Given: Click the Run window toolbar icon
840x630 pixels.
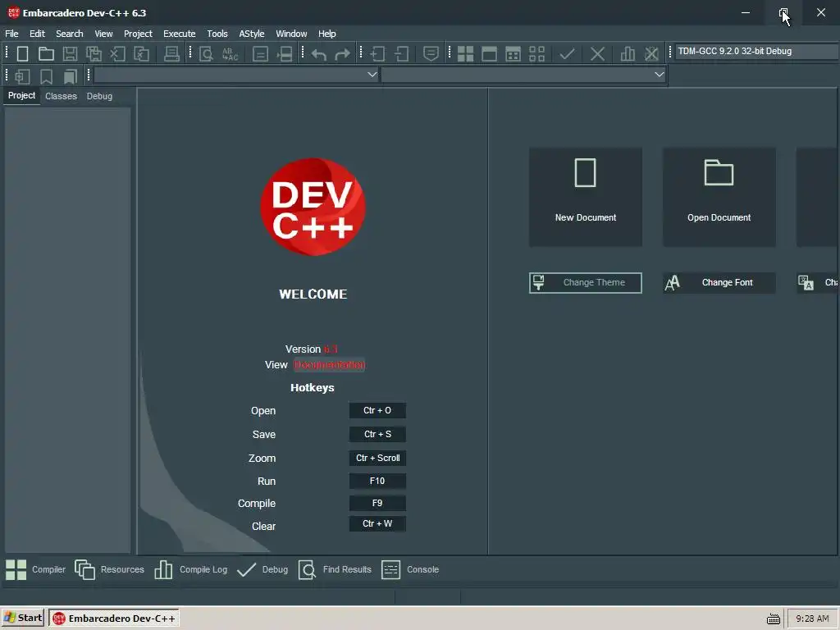Looking at the screenshot, I should pyautogui.click(x=489, y=53).
